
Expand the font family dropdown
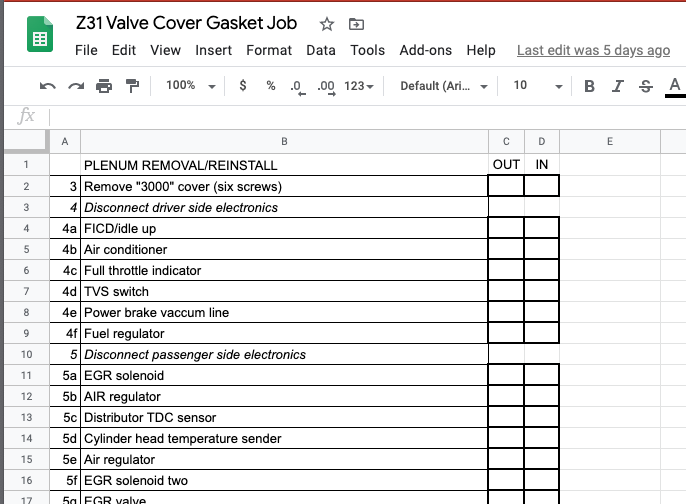point(443,86)
